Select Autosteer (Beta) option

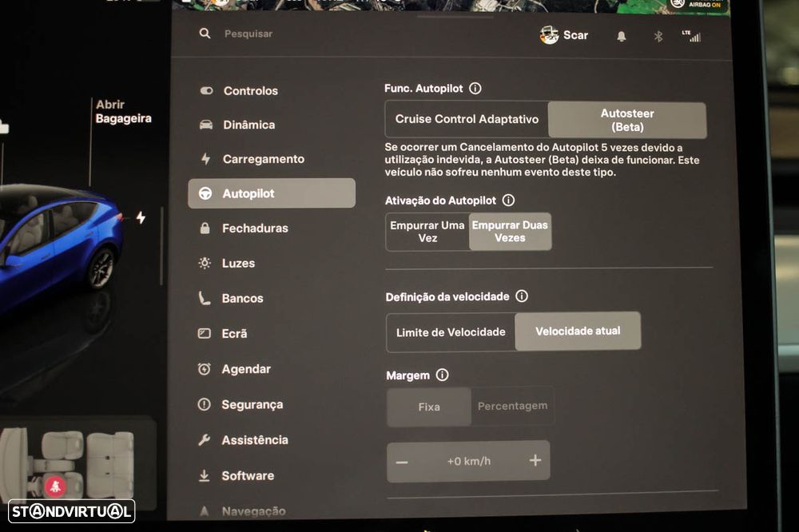[x=627, y=121]
